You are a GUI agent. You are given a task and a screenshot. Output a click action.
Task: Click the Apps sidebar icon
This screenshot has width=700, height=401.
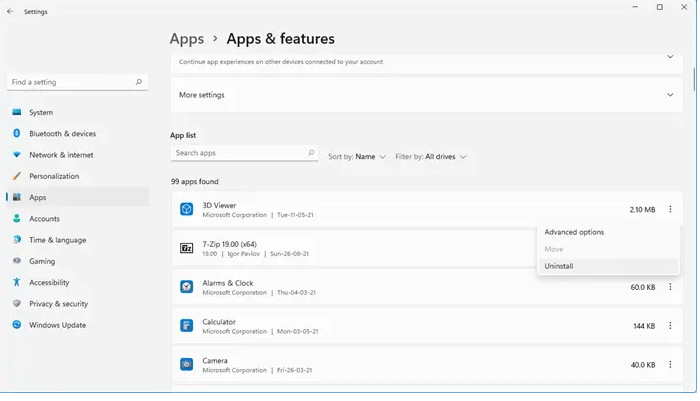coord(17,197)
